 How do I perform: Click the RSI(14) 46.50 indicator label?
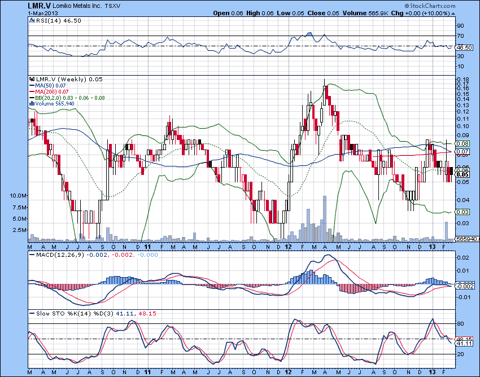[x=58, y=21]
